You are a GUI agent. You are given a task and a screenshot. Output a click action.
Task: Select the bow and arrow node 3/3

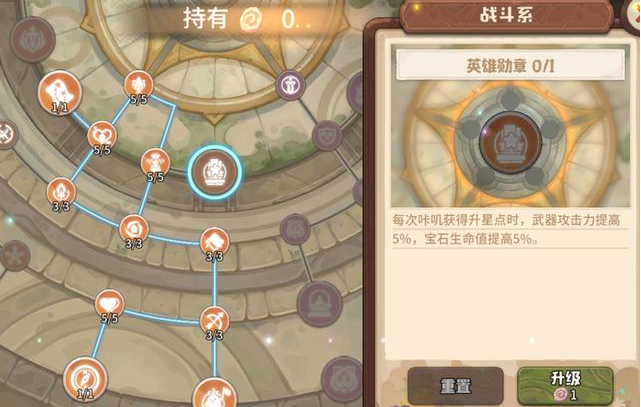pos(214,322)
